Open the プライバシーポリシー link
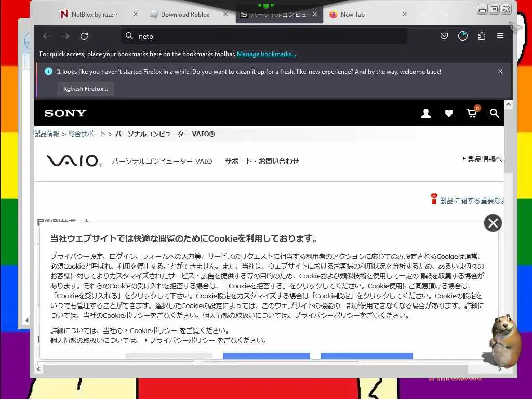 point(182,340)
